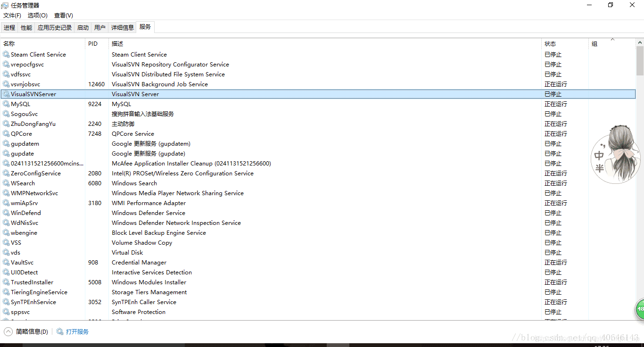Viewport: 644px width, 347px height.
Task: Click the 打开服务 gear icon
Action: click(60, 331)
